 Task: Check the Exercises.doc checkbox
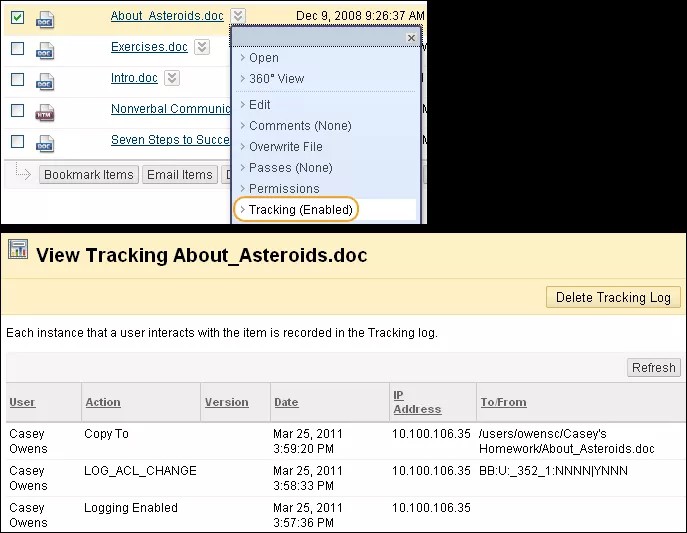[17, 48]
